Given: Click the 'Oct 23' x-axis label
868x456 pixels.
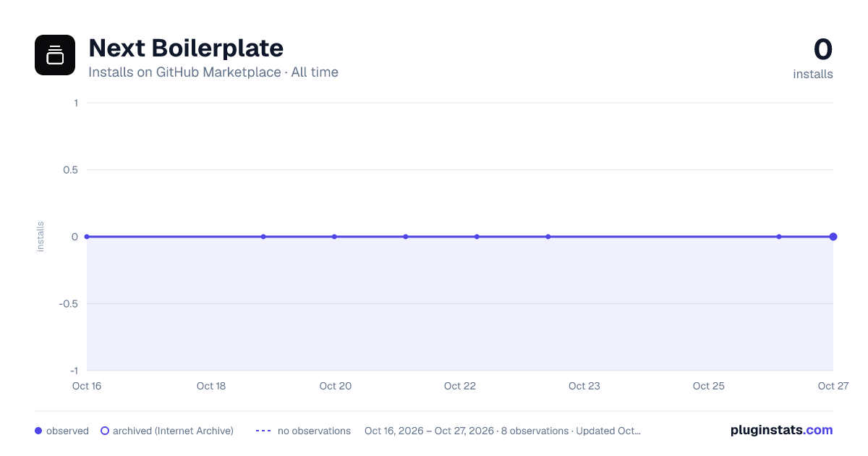Looking at the screenshot, I should (x=584, y=386).
